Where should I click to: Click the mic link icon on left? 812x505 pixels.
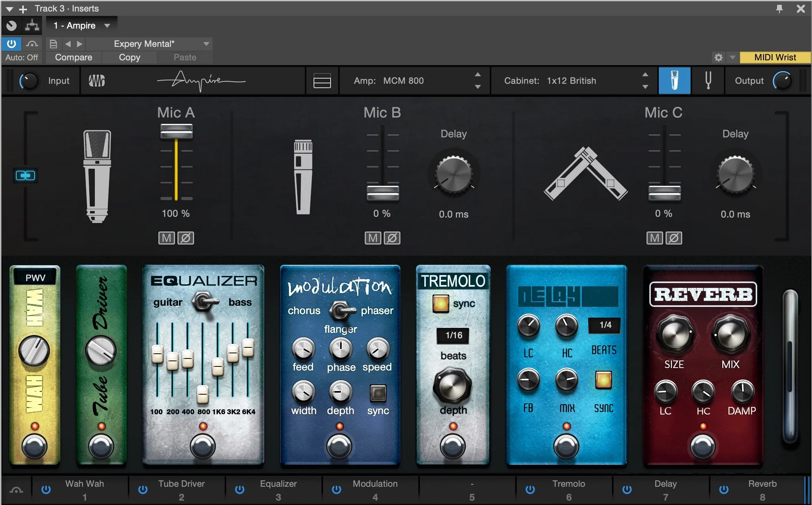25,175
